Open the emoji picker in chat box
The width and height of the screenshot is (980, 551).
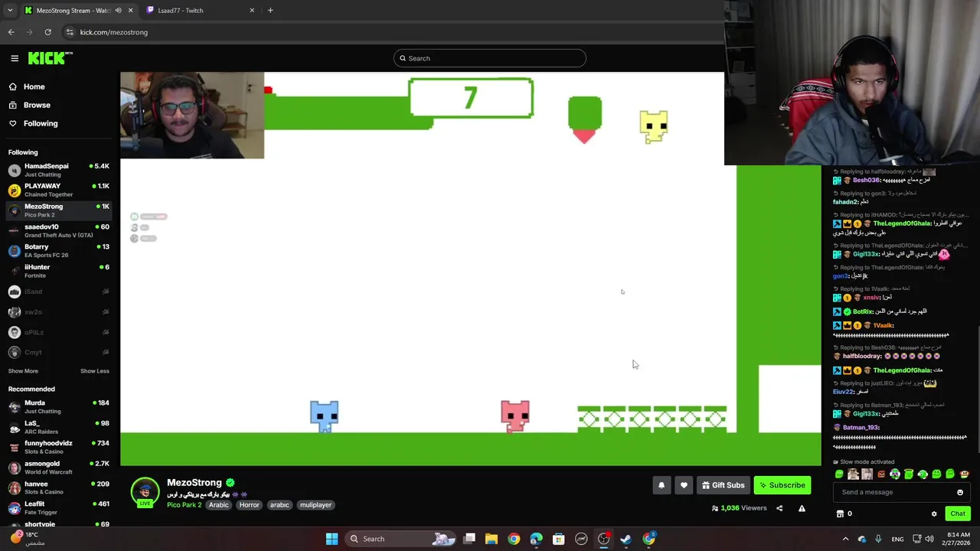coord(960,492)
